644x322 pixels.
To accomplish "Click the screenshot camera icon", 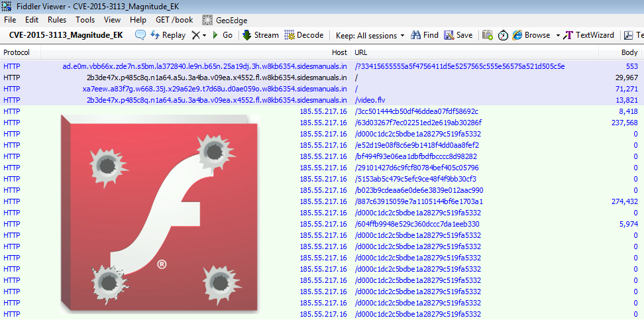I will coord(488,35).
